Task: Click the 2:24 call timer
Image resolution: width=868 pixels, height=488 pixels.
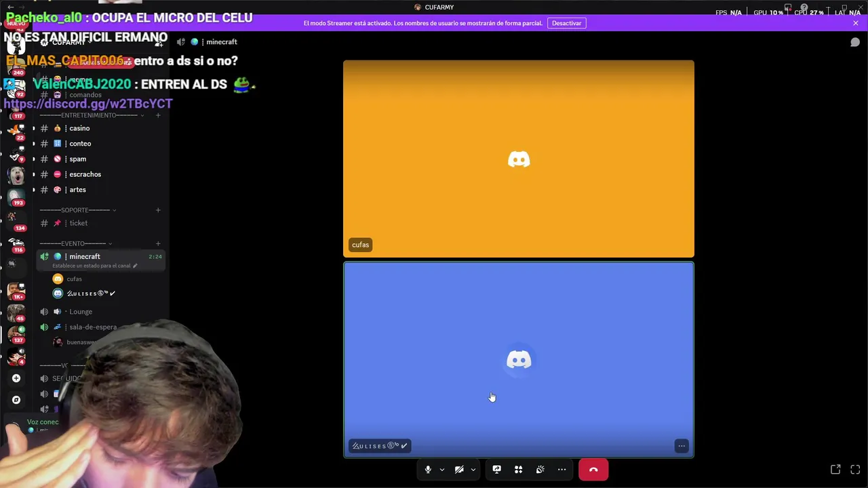Action: coord(155,257)
